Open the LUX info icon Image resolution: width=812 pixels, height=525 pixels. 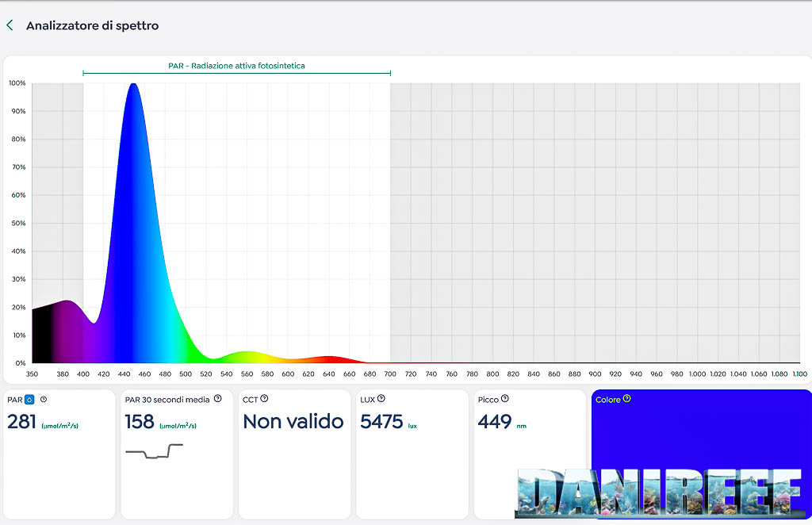381,399
